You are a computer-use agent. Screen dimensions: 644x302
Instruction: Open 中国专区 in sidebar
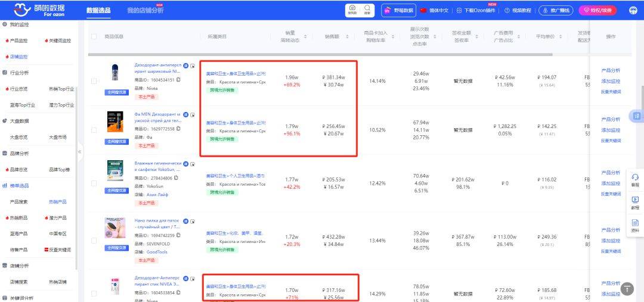57,233
